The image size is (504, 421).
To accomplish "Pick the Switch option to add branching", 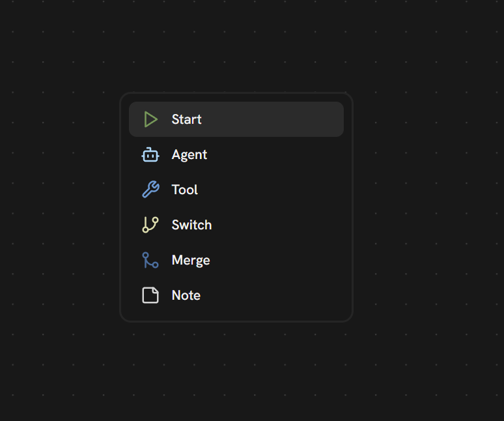I will [260, 225].
